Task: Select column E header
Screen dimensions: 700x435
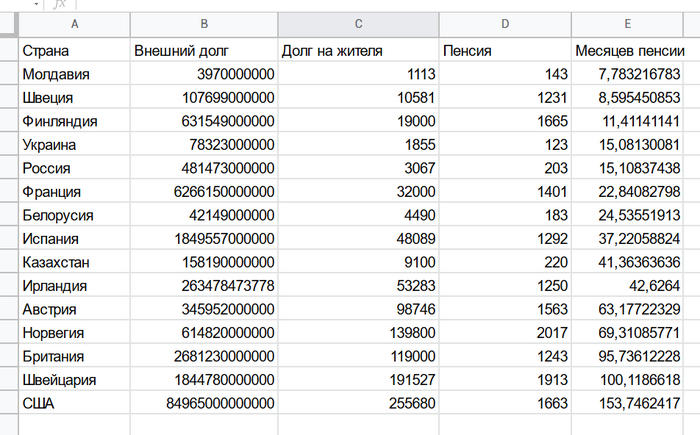Action: 627,25
